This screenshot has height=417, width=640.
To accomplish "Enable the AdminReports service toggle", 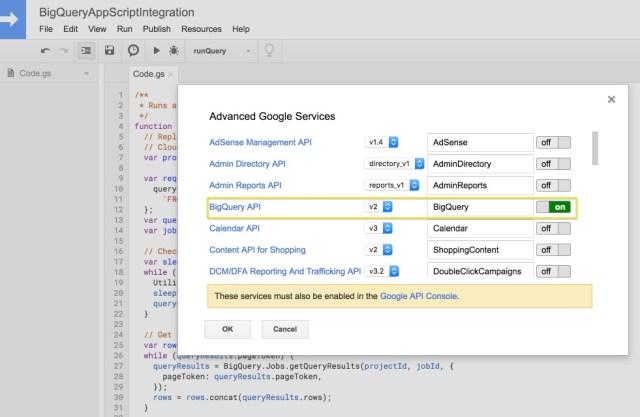I will (553, 186).
